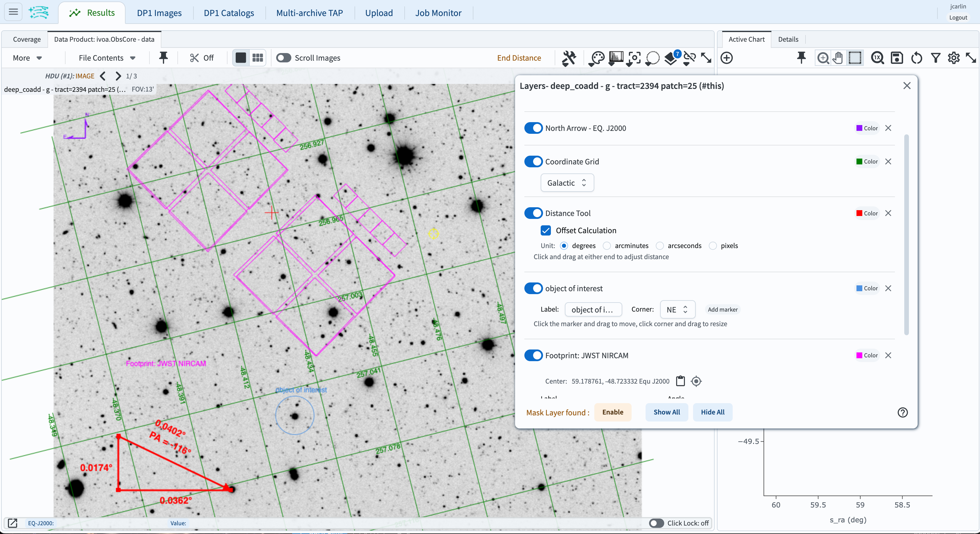Viewport: 980px width, 534px height.
Task: Click Enable for mask layer
Action: (612, 412)
